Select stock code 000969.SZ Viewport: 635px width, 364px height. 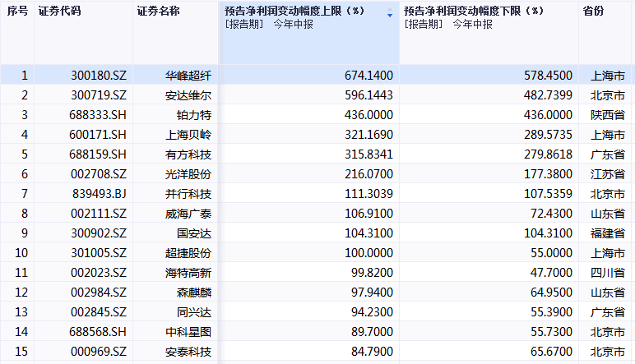[x=99, y=352]
